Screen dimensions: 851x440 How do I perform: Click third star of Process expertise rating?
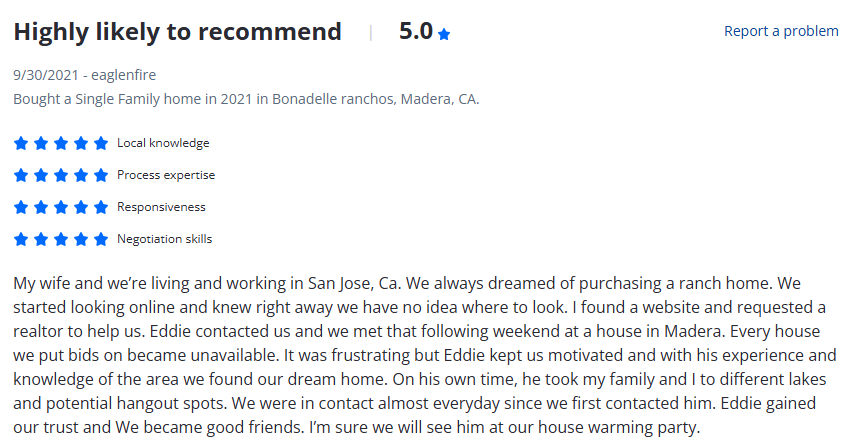pos(61,175)
